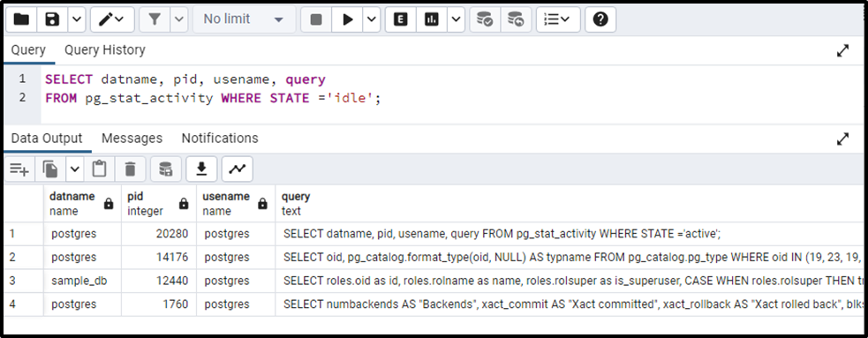Open the Notifications tab

220,139
